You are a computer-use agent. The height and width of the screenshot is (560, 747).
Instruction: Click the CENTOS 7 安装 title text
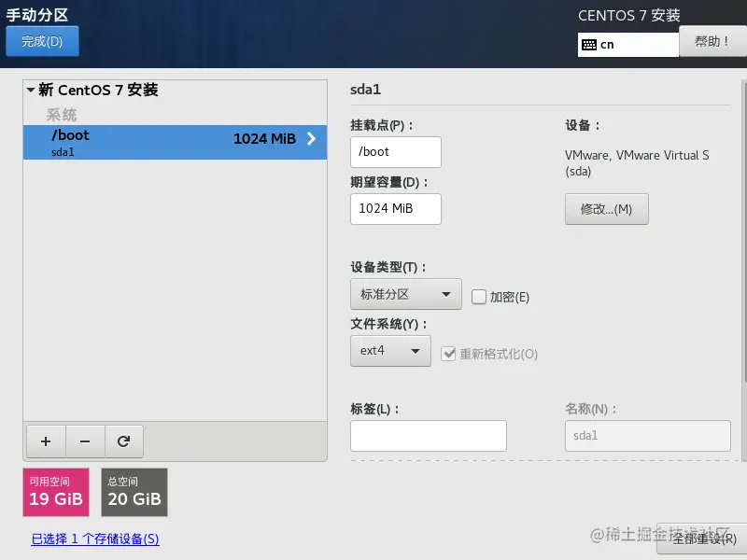point(628,15)
